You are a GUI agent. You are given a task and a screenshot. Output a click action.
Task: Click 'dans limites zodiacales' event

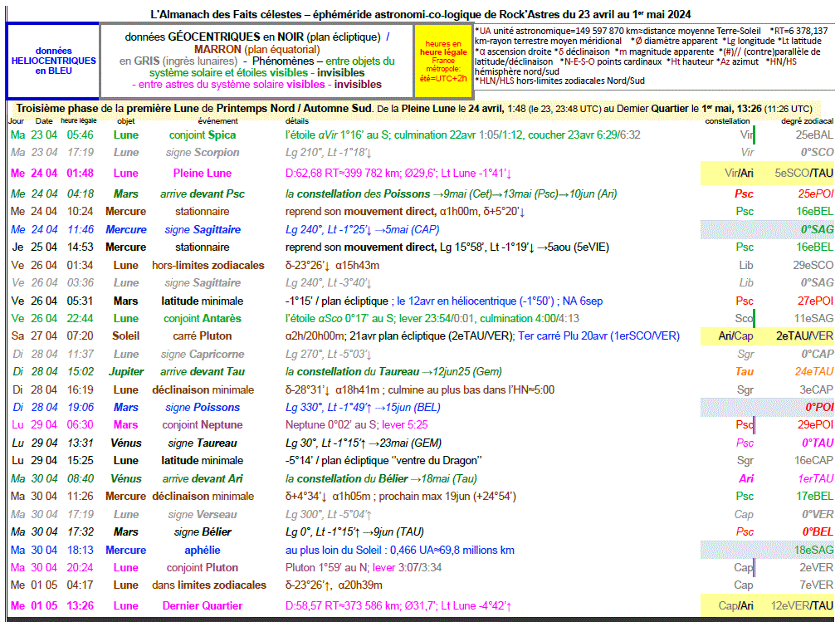[x=209, y=585]
